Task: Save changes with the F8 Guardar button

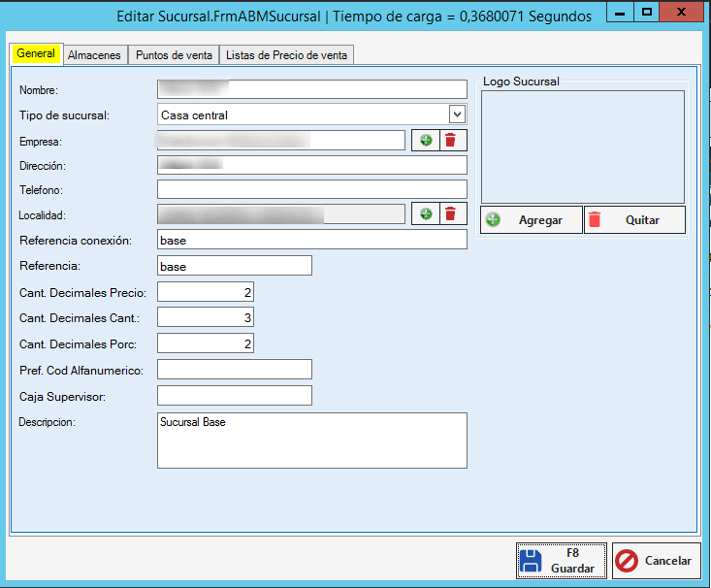Action: coord(562,561)
